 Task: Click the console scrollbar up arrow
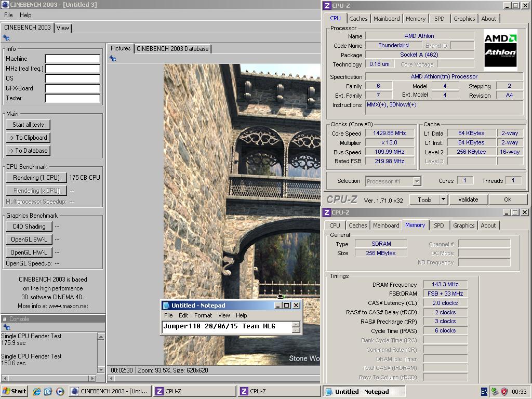101,336
